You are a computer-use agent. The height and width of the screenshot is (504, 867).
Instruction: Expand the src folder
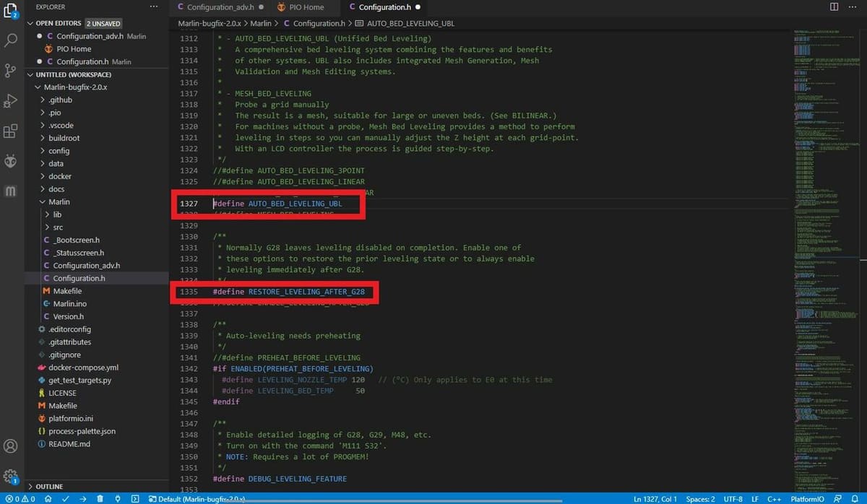click(57, 227)
